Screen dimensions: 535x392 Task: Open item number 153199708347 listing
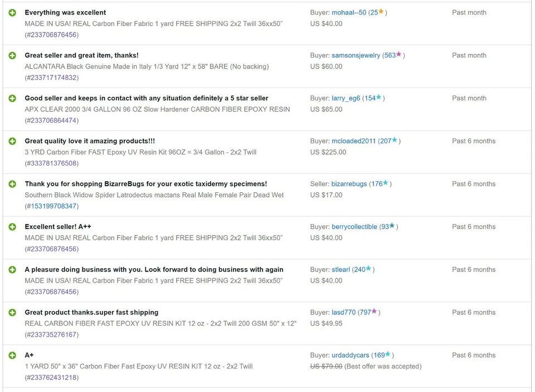coord(52,206)
